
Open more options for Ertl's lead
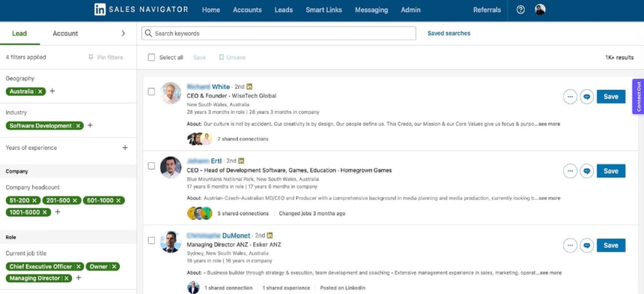point(570,171)
